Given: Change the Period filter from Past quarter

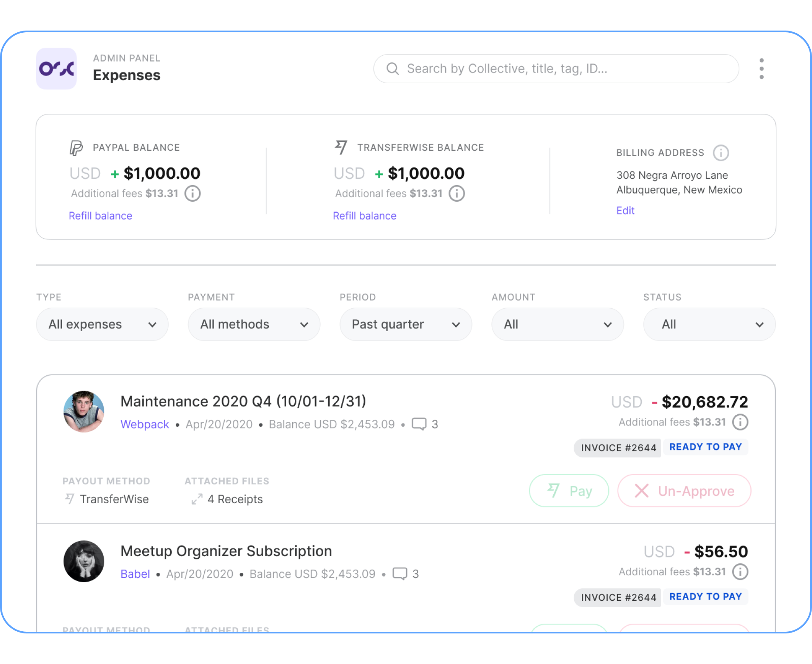Looking at the screenshot, I should [x=405, y=324].
